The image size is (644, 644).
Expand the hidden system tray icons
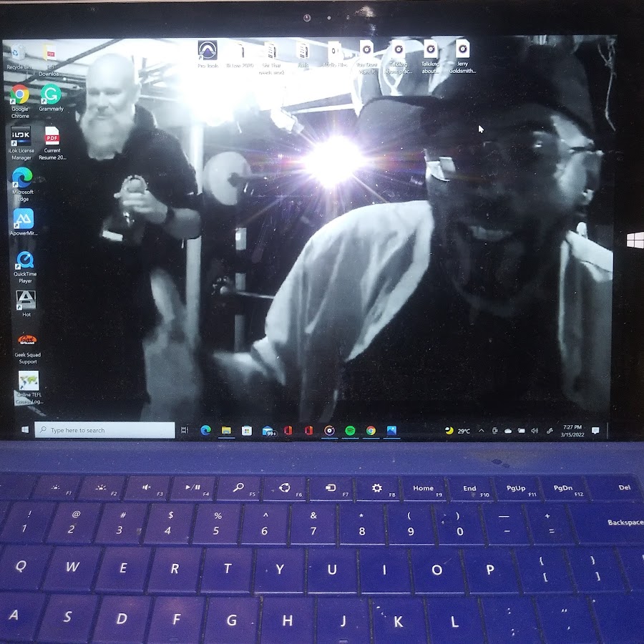pos(482,431)
